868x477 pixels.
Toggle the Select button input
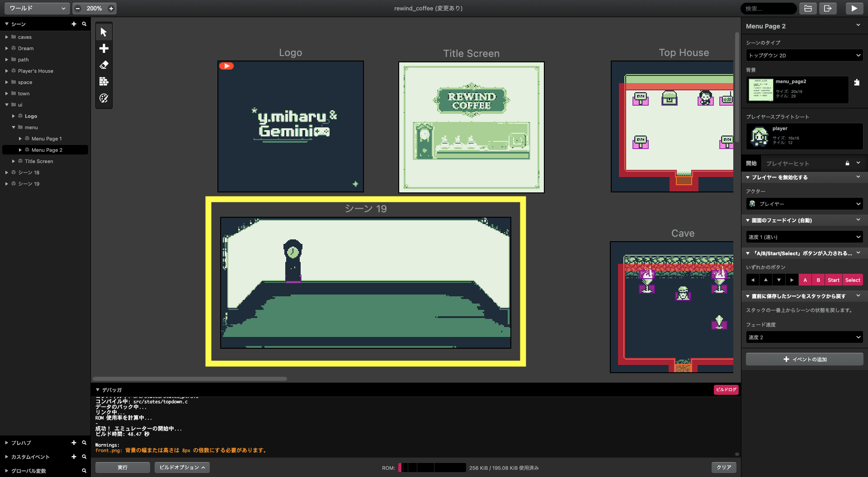pyautogui.click(x=853, y=280)
